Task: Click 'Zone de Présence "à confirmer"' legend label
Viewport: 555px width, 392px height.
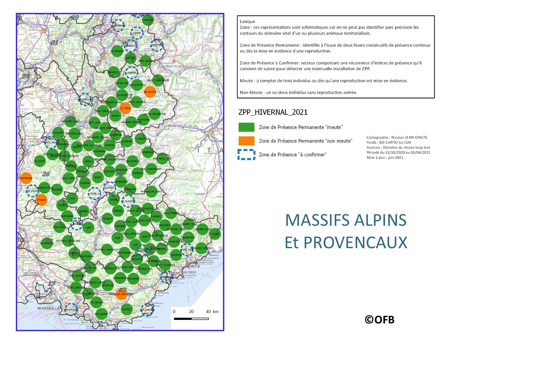Action: (292, 155)
